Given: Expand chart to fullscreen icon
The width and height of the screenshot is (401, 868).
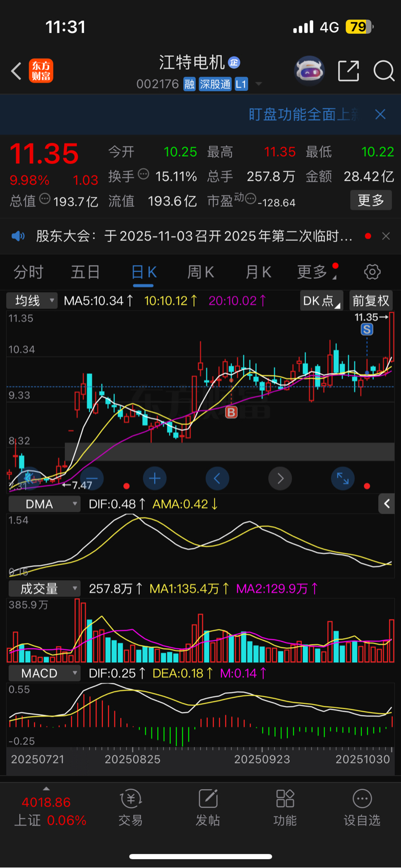Looking at the screenshot, I should [x=343, y=478].
